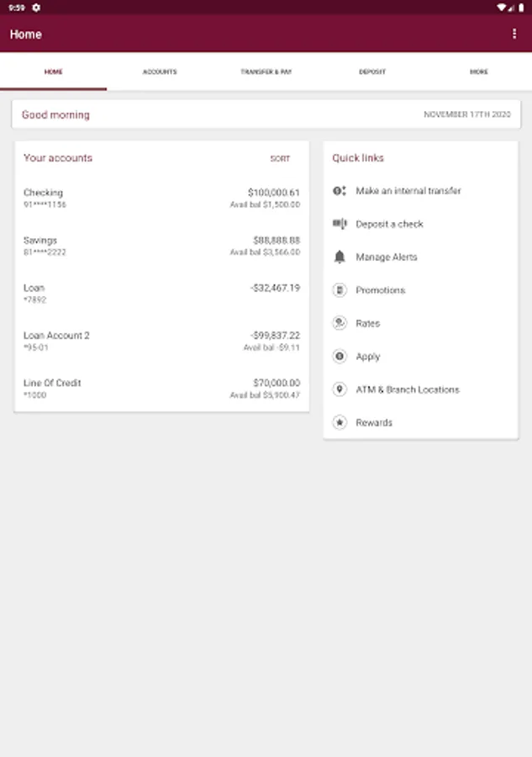Click the ATM & Branch Locations pin icon
This screenshot has width=532, height=757.
pyautogui.click(x=340, y=389)
